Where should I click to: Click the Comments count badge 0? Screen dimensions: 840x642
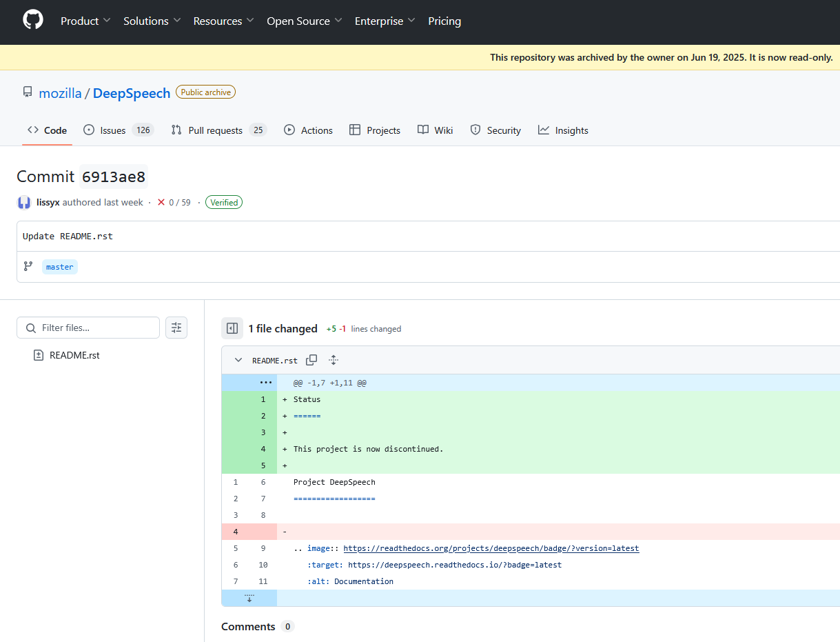[x=287, y=627]
